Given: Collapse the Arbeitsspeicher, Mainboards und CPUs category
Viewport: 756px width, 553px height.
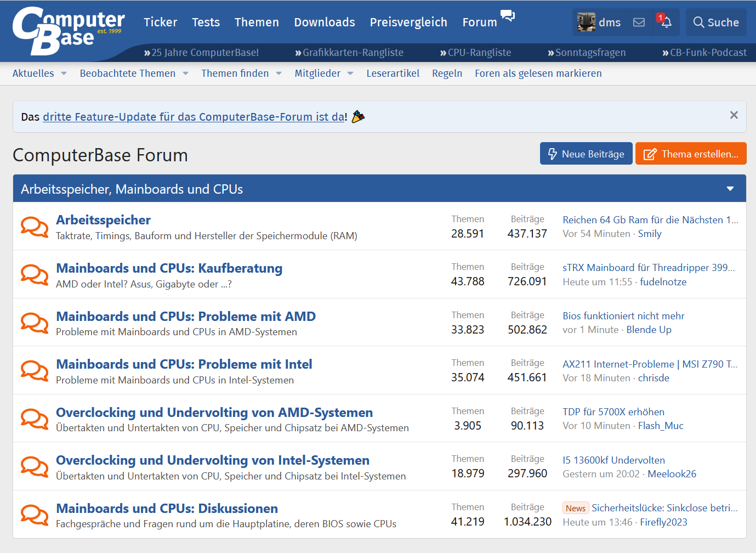Looking at the screenshot, I should [x=730, y=189].
